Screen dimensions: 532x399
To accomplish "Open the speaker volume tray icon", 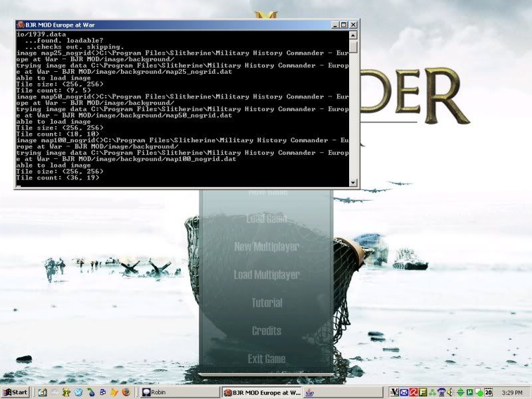I will pyautogui.click(x=450, y=392).
